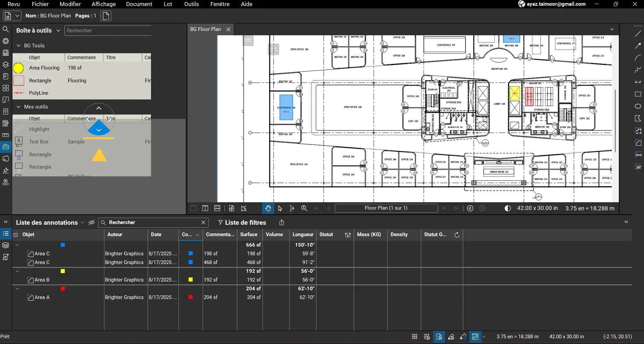644x344 pixels.
Task: Pick the Rectangle shape tool in right toolbar
Action: [x=638, y=94]
